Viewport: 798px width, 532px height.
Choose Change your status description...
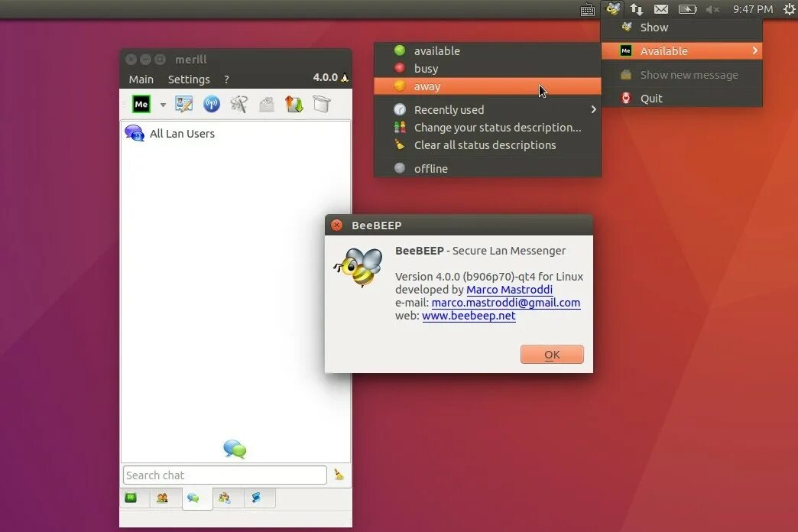(488, 128)
